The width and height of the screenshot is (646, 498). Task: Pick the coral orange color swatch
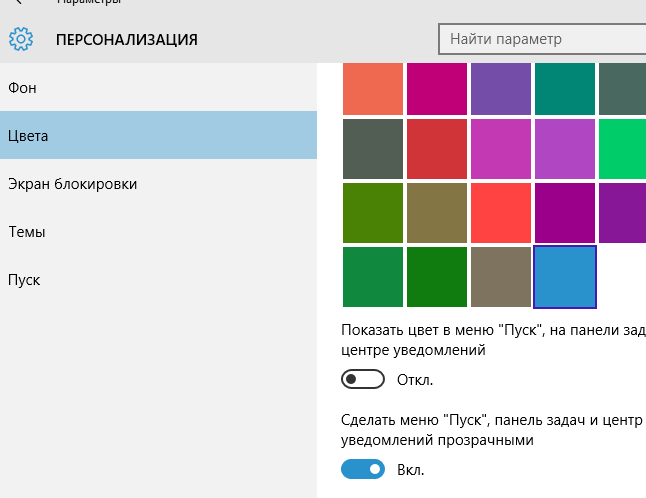coord(373,88)
